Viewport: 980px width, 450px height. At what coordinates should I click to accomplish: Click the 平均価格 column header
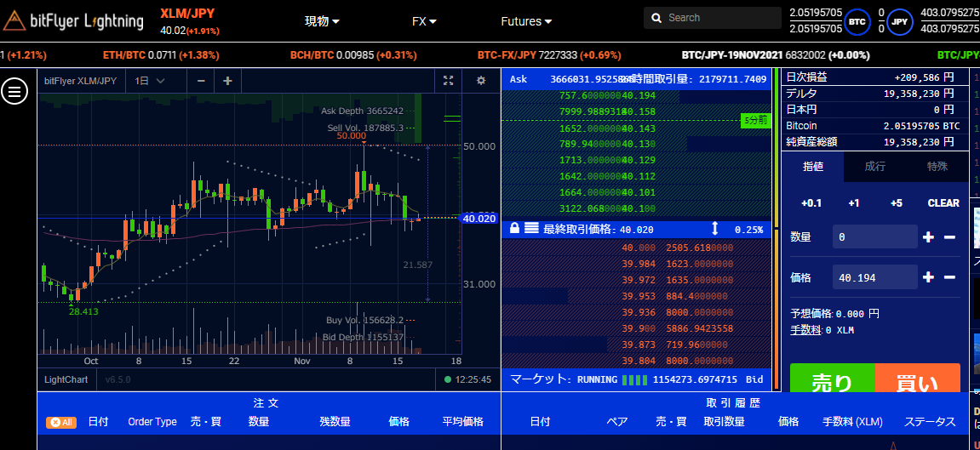tap(463, 422)
